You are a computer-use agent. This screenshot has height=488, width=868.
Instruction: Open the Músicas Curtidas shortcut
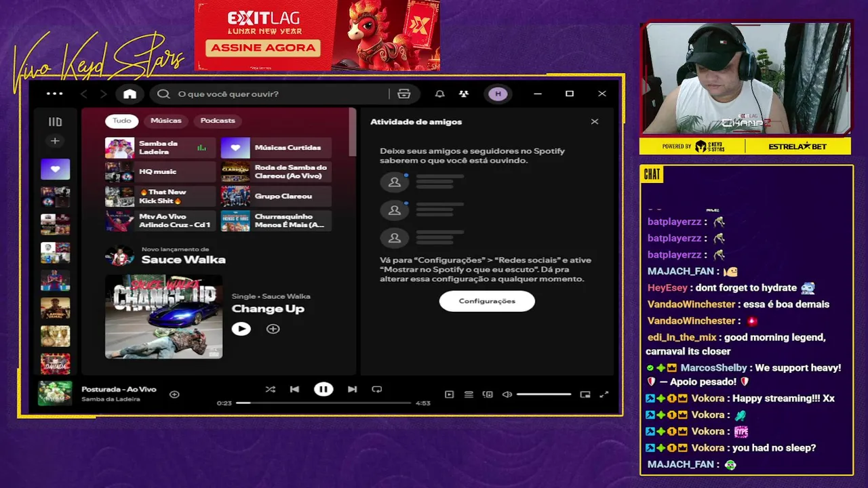[276, 148]
